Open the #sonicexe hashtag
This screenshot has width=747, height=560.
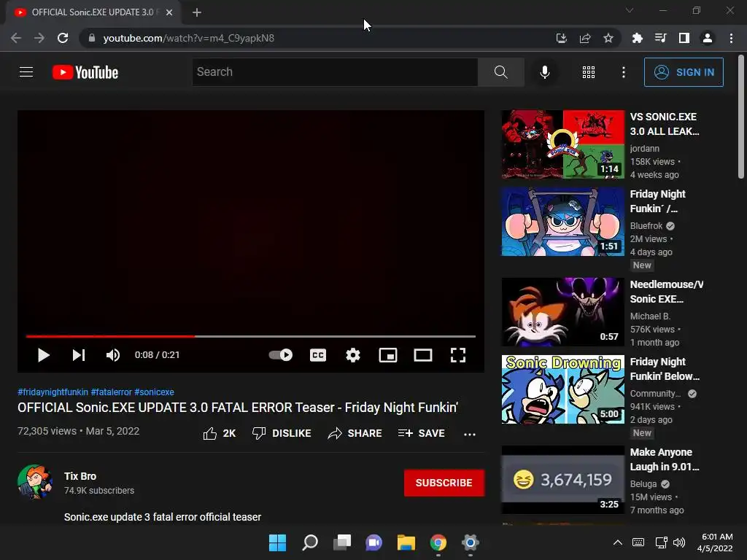pos(154,392)
